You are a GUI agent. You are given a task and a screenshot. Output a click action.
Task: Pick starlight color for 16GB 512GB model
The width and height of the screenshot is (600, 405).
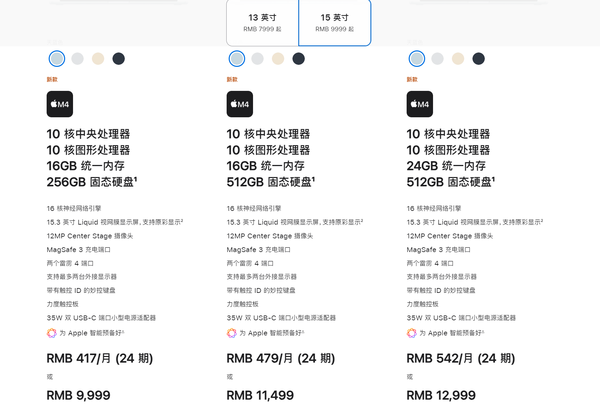[x=278, y=59]
